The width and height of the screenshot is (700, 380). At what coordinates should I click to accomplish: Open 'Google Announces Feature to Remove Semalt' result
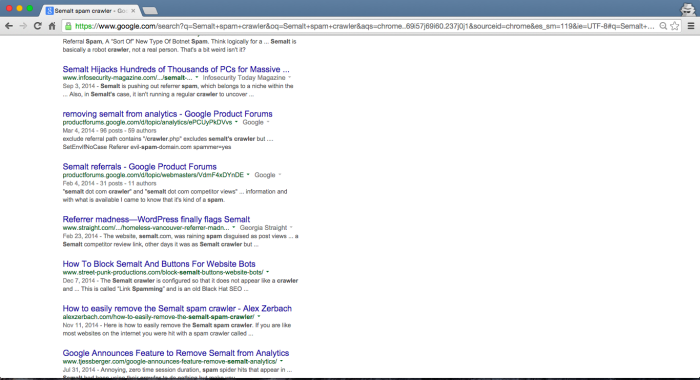(x=175, y=353)
